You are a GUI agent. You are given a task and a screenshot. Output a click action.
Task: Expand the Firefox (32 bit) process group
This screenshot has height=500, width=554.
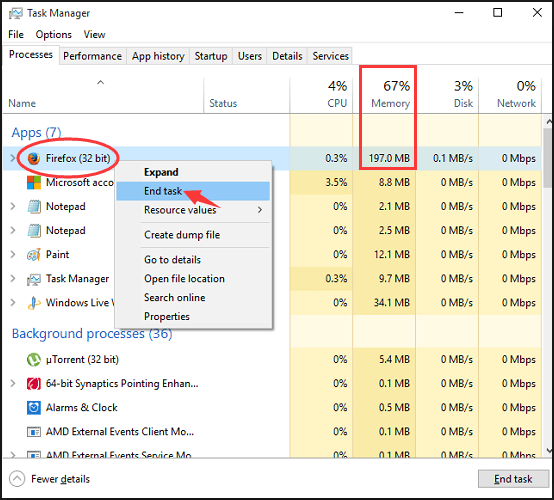(x=13, y=158)
